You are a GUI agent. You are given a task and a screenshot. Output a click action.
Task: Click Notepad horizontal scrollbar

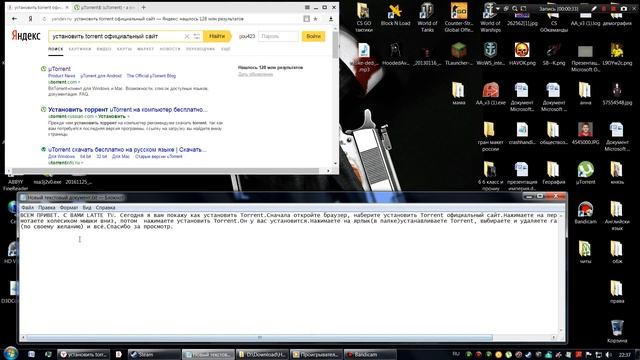(x=260, y=338)
